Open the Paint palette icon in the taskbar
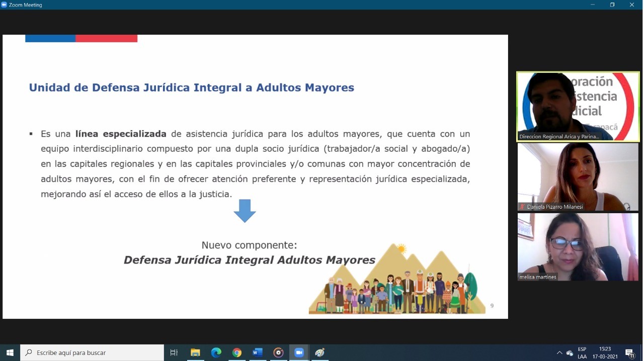 coord(319,352)
